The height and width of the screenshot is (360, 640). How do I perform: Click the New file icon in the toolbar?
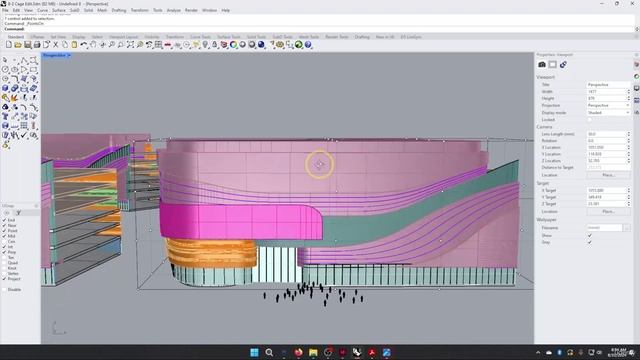coord(9,44)
